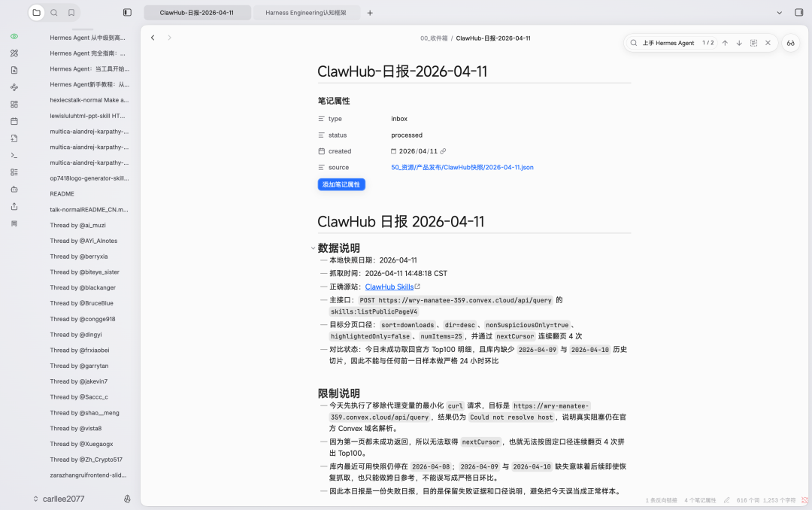Click the green eye ribbon icon
This screenshot has height=510, width=812.
[14, 36]
